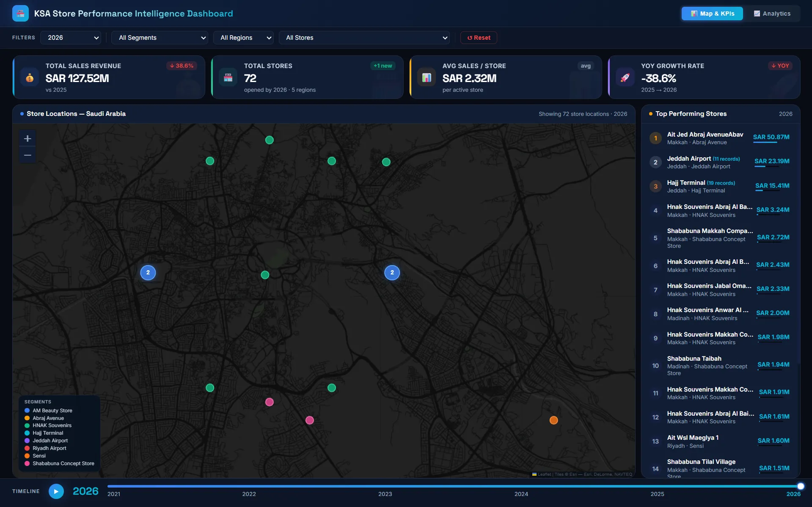Click the Total Stores shop icon
The height and width of the screenshot is (507, 812).
228,77
